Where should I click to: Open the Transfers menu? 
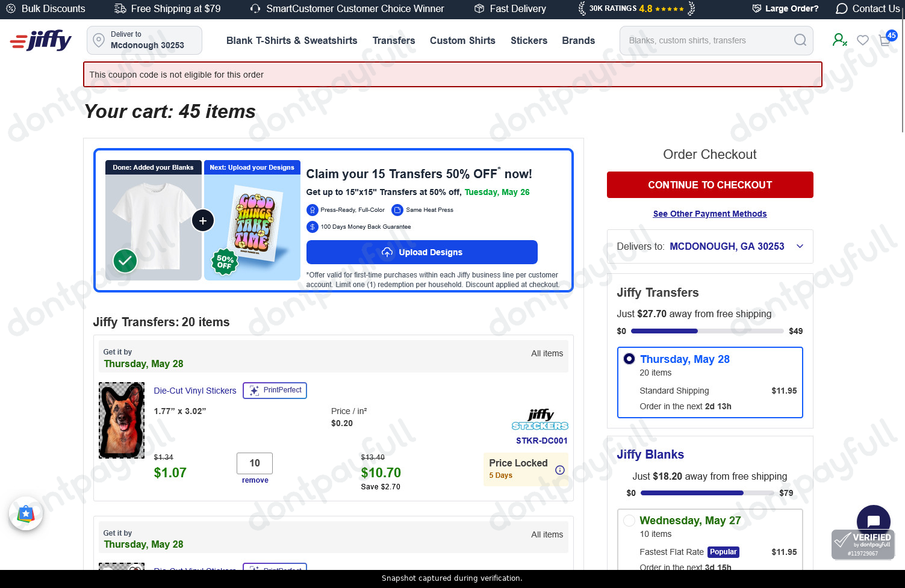point(394,40)
